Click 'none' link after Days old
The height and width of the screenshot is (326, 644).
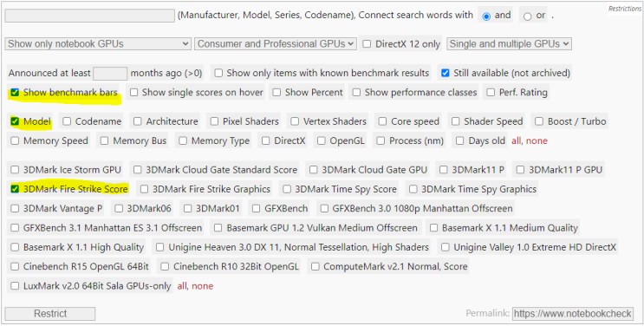(x=537, y=141)
